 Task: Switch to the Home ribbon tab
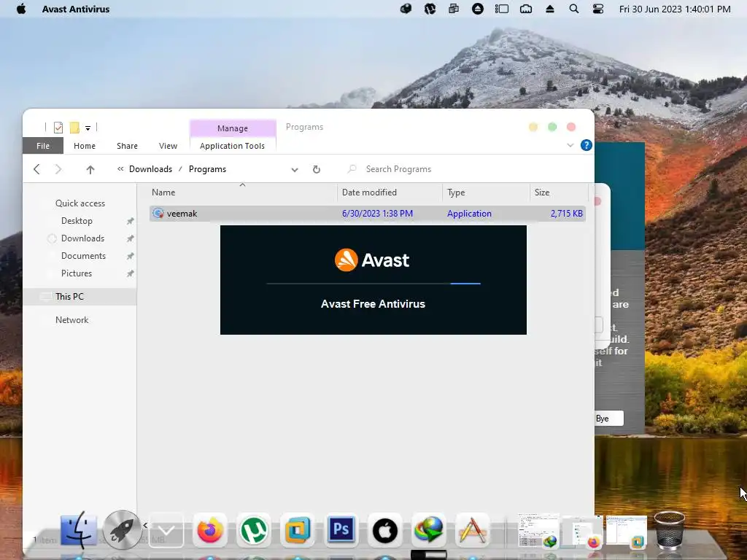tap(85, 146)
